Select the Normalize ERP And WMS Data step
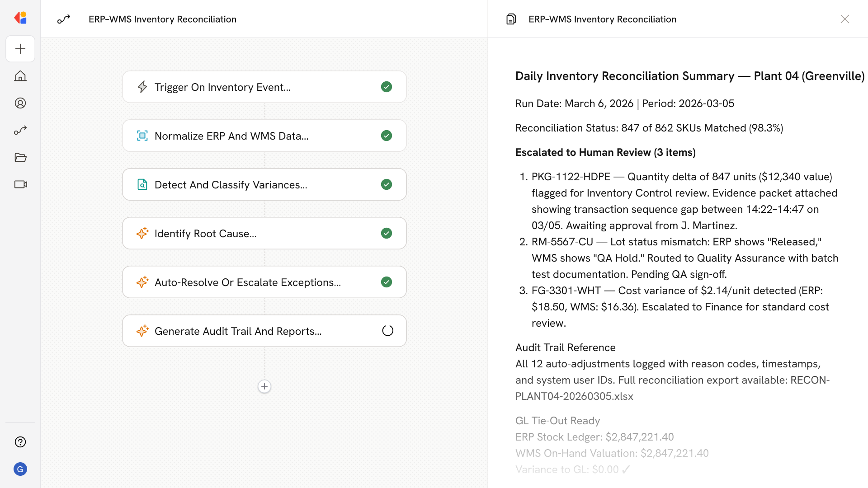The image size is (868, 488). coord(264,136)
